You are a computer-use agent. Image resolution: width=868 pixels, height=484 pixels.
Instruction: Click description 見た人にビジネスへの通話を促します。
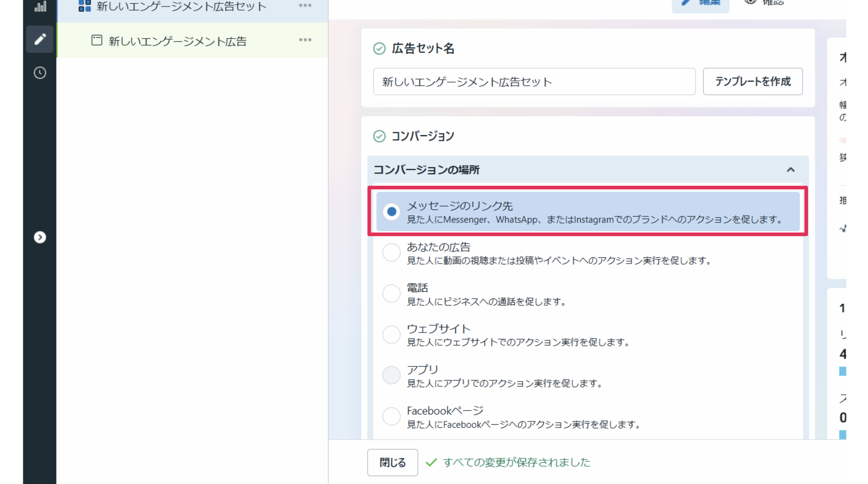point(487,301)
